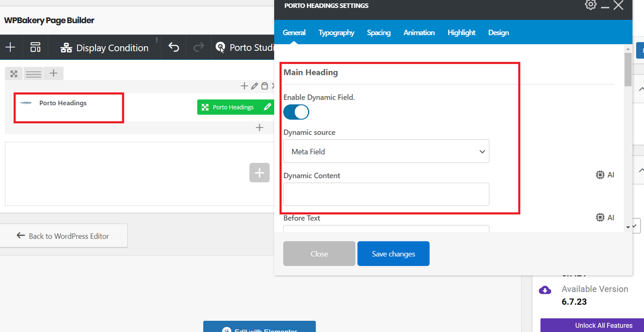Select the Porto Headings element thumbnail

pos(27,103)
